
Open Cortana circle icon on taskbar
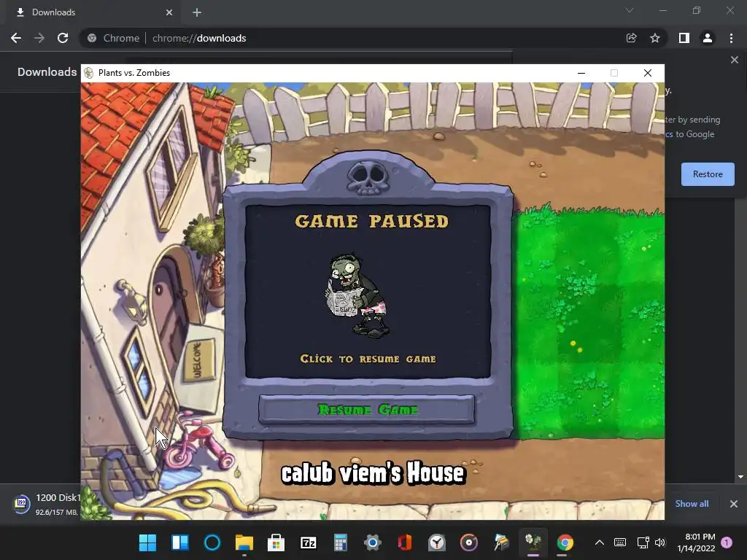212,542
